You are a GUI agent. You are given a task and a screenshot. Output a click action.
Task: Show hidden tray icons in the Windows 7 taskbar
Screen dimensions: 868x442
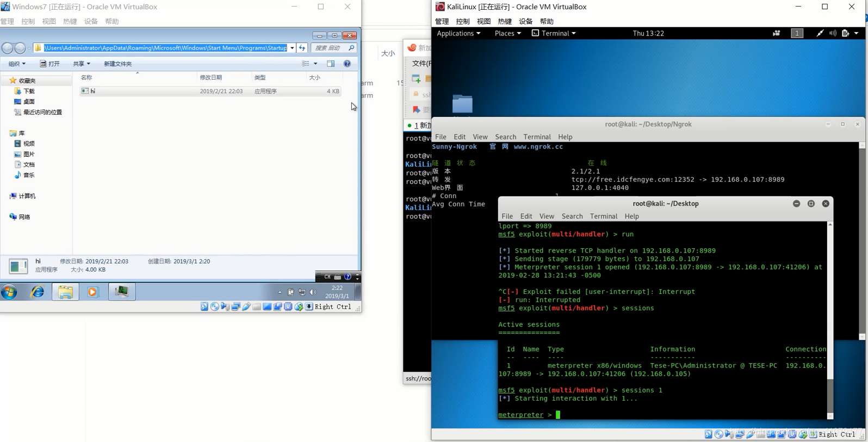(x=280, y=292)
